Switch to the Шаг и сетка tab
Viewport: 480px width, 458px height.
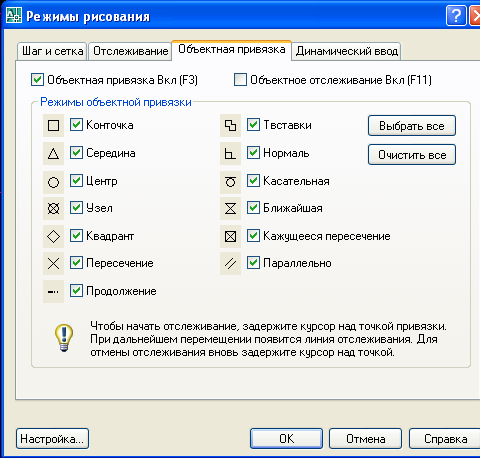[x=52, y=51]
